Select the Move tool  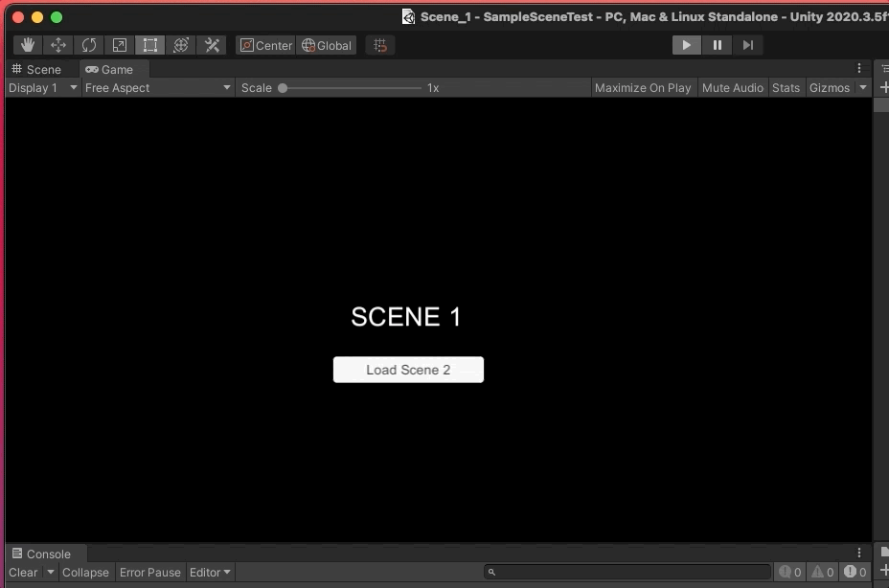(x=57, y=45)
